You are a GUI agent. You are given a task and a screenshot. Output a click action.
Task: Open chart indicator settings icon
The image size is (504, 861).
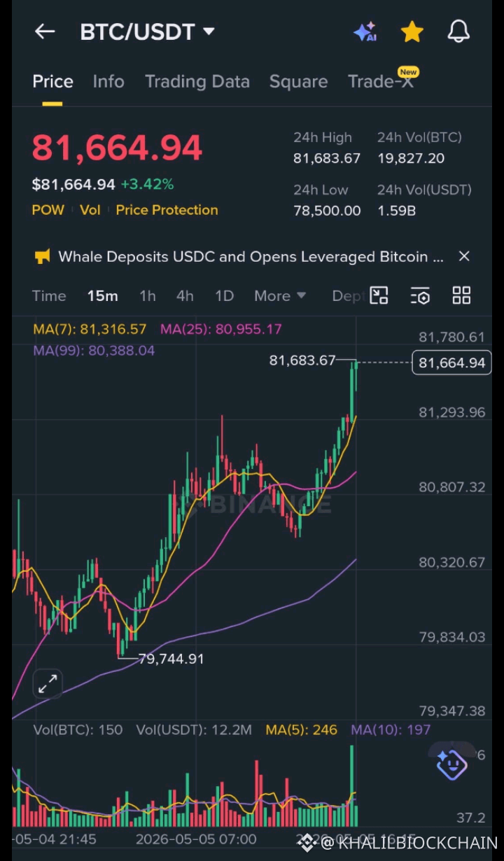420,295
